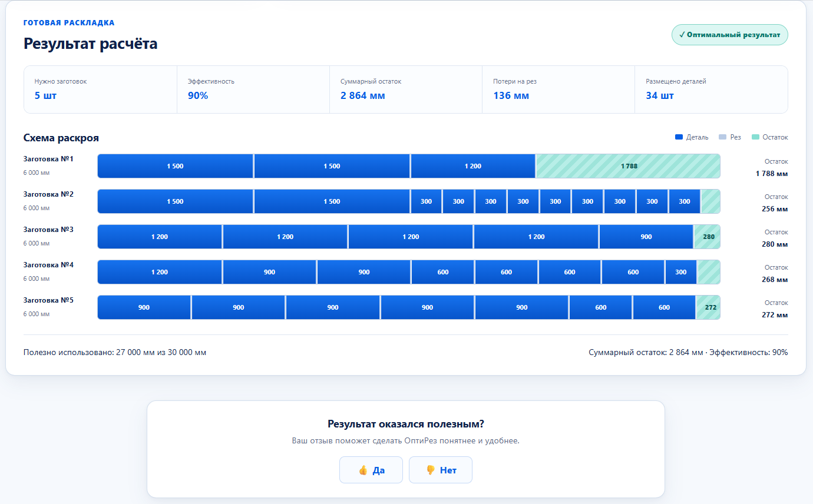This screenshot has height=504, width=813.
Task: Click the 'Эффективность' card label
Action: click(211, 81)
